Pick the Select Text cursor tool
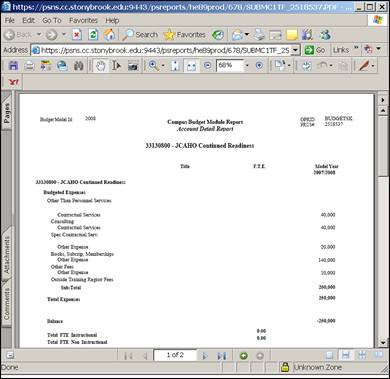This screenshot has width=390, height=379. [x=117, y=66]
